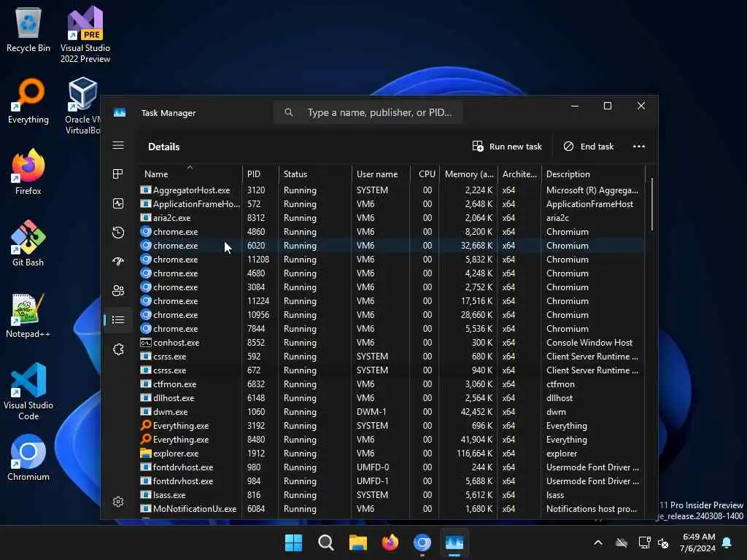Select csrss.exe with PID 592
The image size is (747, 560).
[x=392, y=356]
